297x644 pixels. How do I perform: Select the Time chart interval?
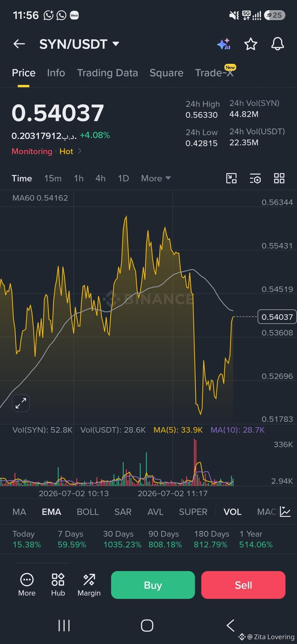pos(22,178)
